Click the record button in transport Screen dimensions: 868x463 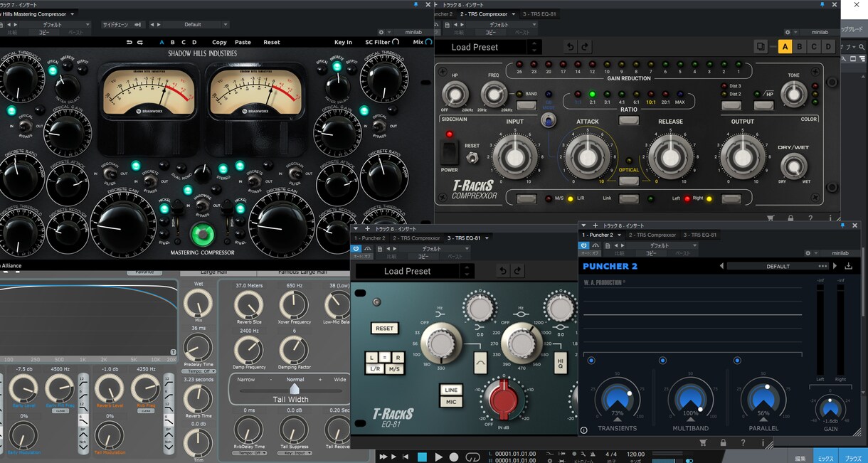[454, 457]
